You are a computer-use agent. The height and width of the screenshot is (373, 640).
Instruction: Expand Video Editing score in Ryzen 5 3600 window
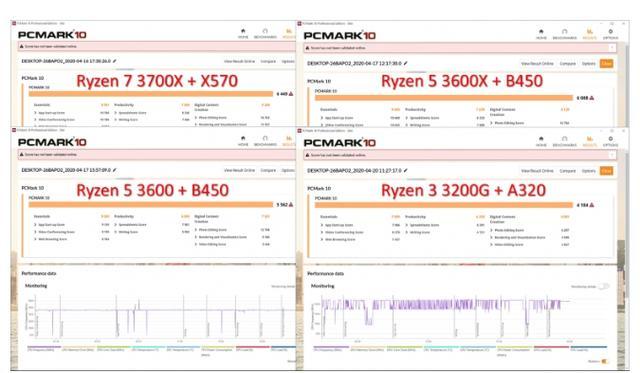click(211, 244)
